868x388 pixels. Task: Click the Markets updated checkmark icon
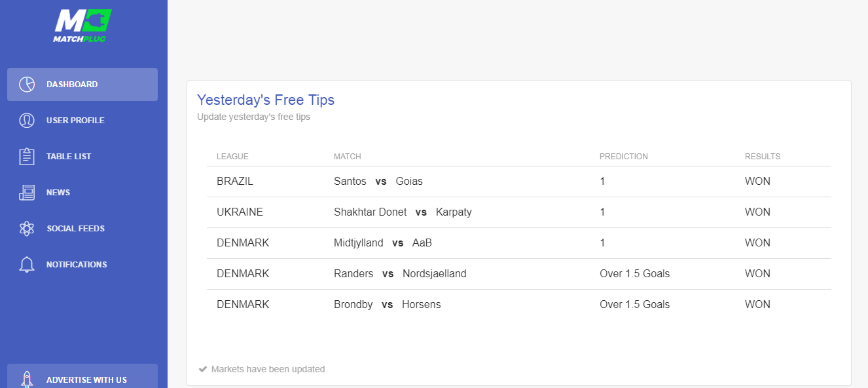click(203, 369)
